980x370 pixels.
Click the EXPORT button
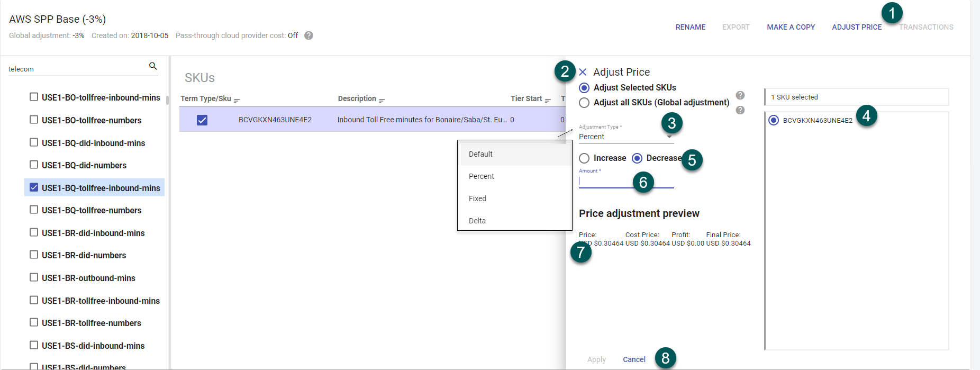click(x=736, y=27)
